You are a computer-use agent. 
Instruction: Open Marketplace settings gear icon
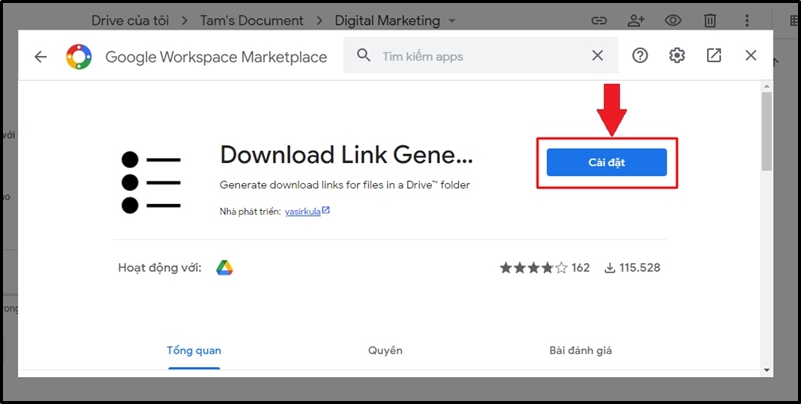click(677, 56)
